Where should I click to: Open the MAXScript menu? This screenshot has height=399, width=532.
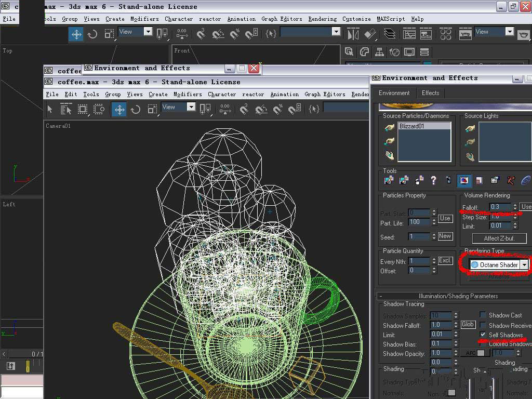(391, 19)
